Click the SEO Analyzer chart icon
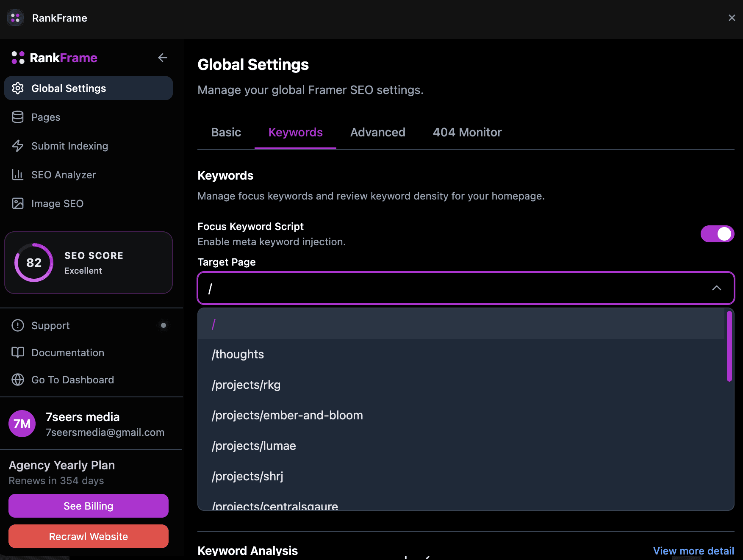The height and width of the screenshot is (560, 743). tap(18, 175)
